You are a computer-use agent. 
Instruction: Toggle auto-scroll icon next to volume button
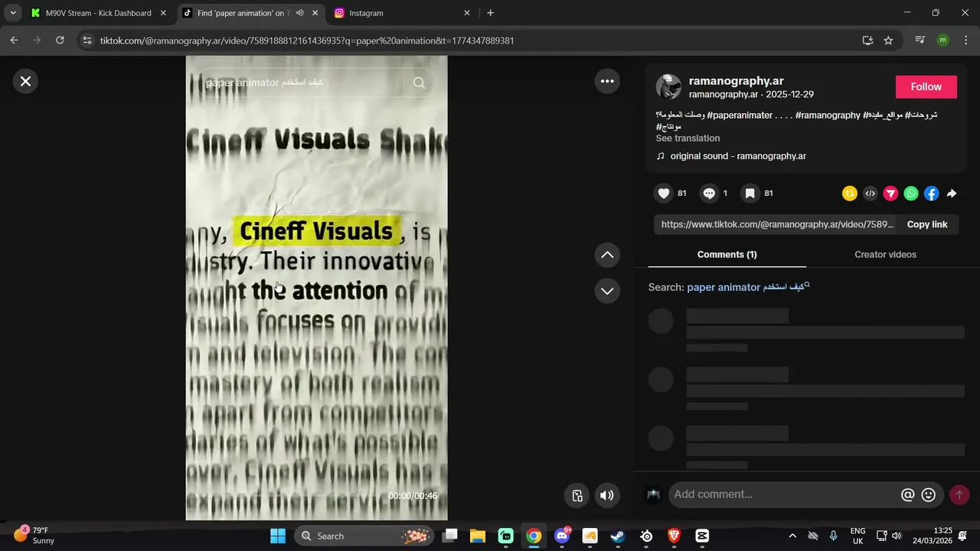click(578, 495)
